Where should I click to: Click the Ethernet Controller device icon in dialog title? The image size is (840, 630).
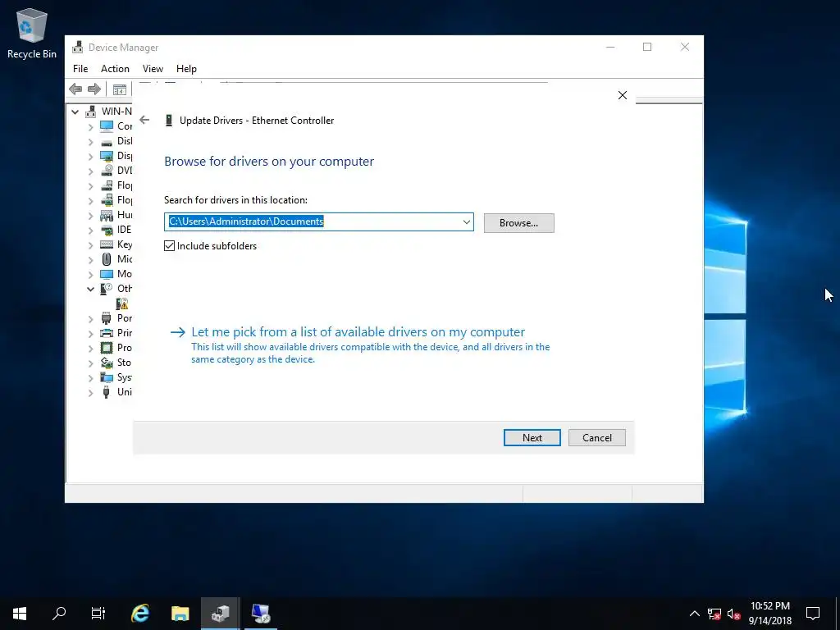click(x=169, y=121)
